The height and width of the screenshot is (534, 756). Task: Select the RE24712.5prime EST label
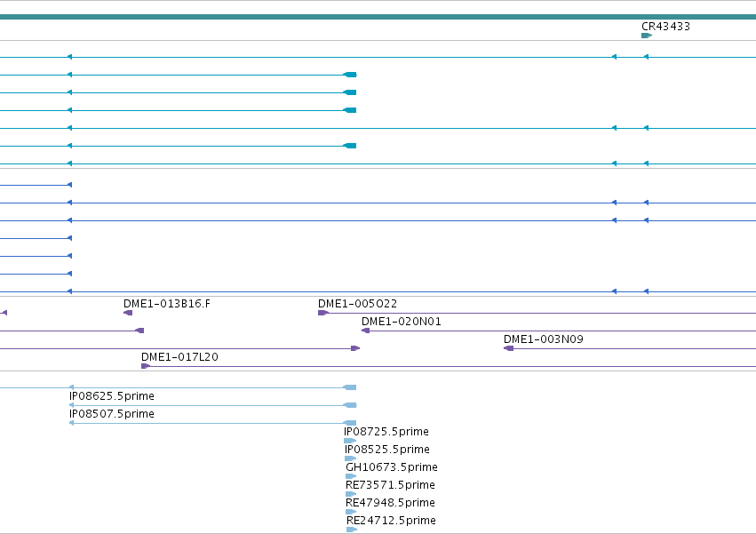click(x=391, y=521)
